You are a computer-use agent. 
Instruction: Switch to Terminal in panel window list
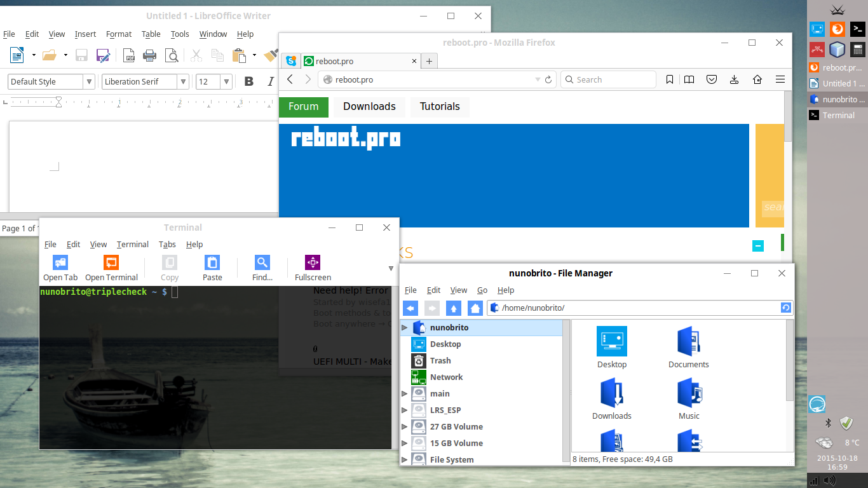point(837,115)
